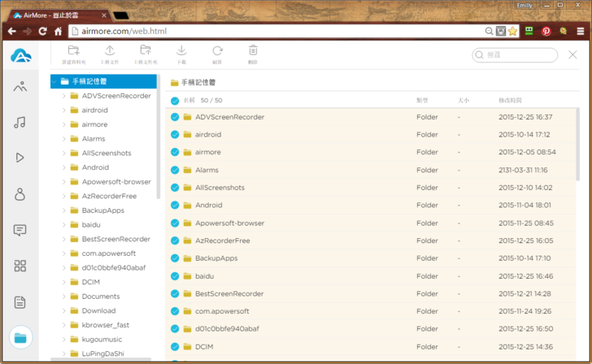Expand the Download tree node
This screenshot has height=364, width=592.
pyautogui.click(x=64, y=310)
